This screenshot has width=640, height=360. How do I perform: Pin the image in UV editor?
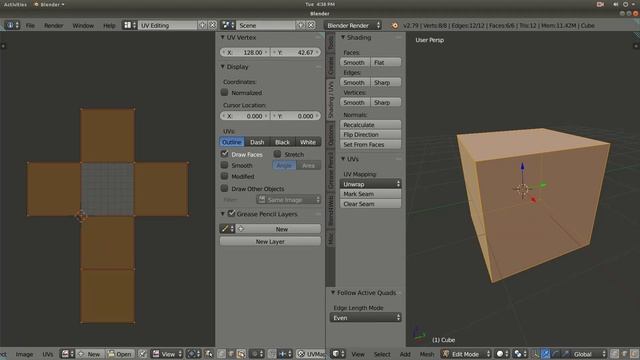pyautogui.click(x=142, y=354)
